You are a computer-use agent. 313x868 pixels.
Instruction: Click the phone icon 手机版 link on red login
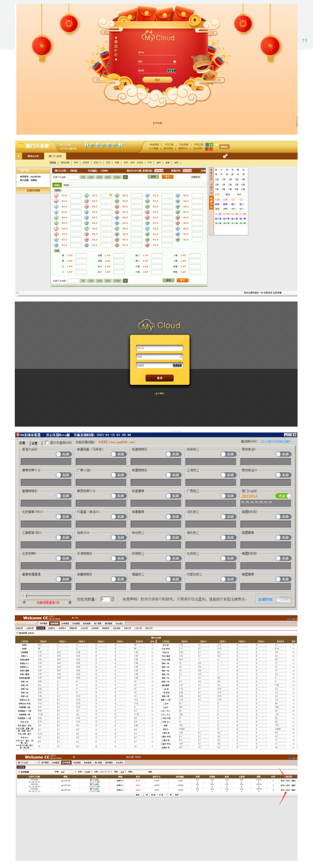tap(157, 123)
